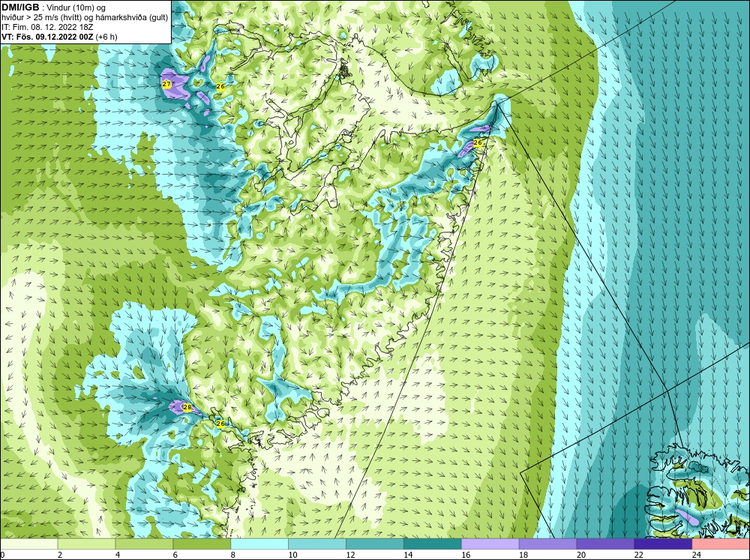Click the legend value '20'
The height and width of the screenshot is (560, 750).
click(x=581, y=555)
